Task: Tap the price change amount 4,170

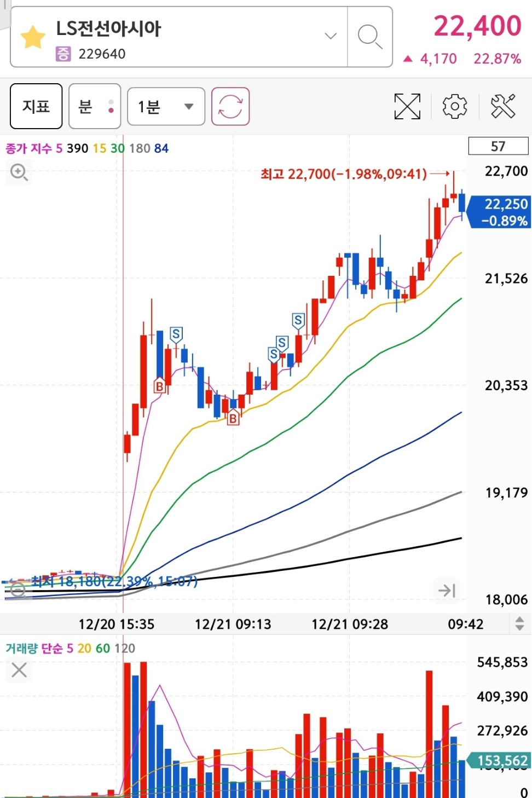Action: [438, 59]
